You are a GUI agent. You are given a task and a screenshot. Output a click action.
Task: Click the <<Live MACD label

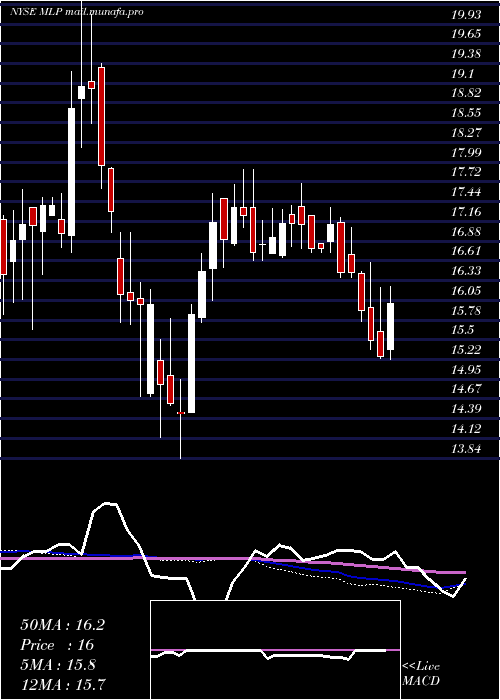point(421,674)
